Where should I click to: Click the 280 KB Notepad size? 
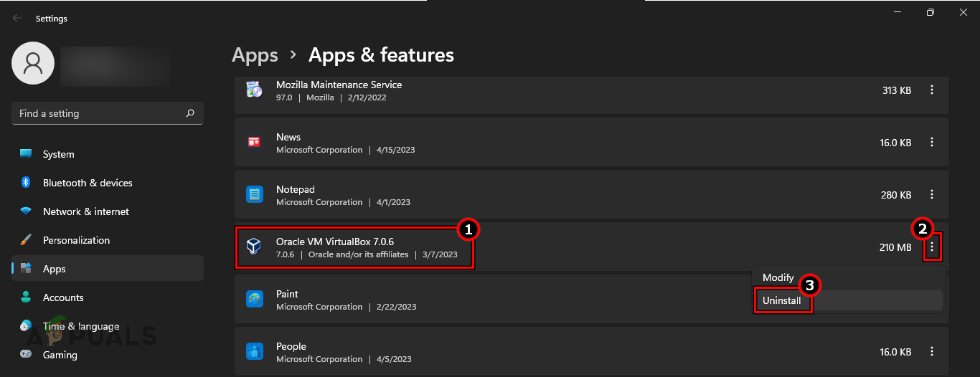tap(896, 195)
